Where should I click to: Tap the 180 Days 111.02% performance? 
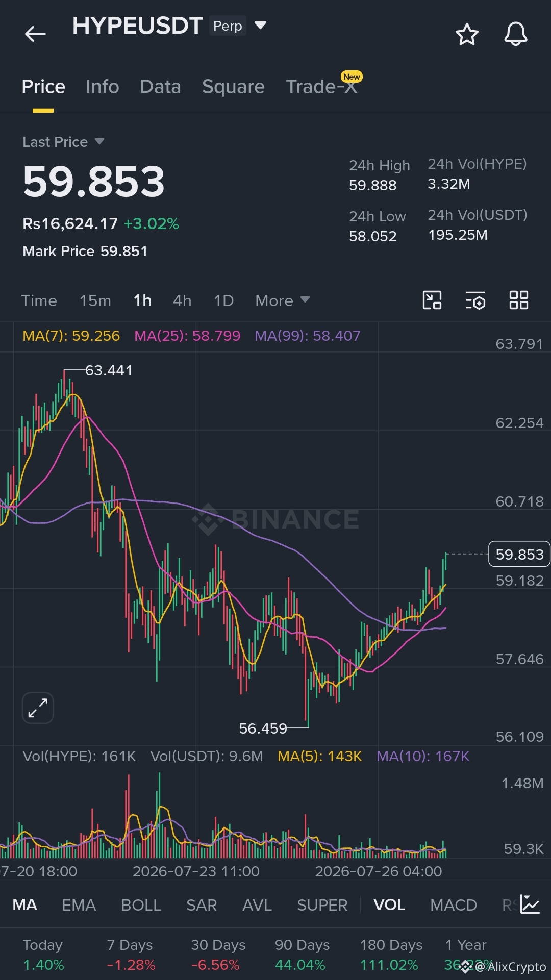pyautogui.click(x=391, y=954)
